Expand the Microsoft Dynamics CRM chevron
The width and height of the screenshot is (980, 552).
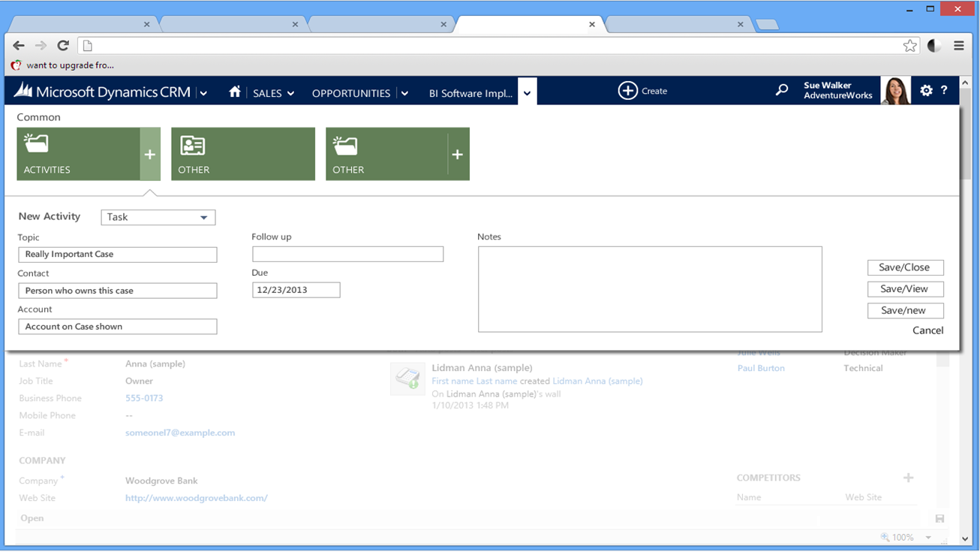[203, 93]
